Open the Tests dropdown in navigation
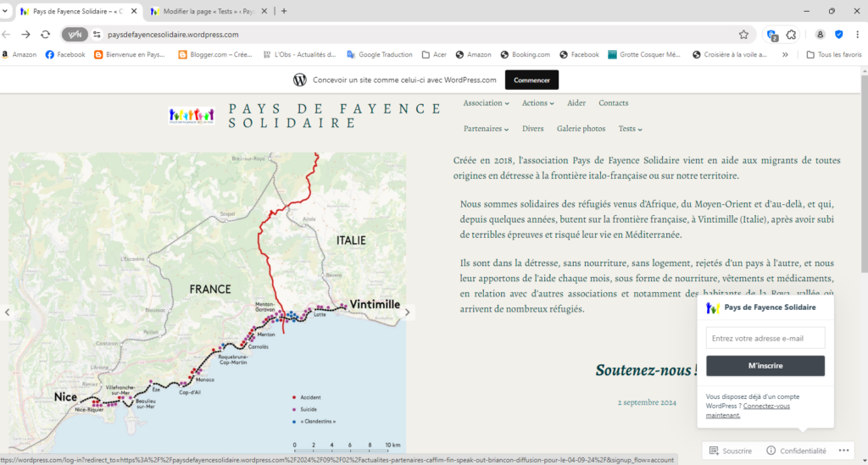Viewport: 868px width, 465px height. [630, 129]
